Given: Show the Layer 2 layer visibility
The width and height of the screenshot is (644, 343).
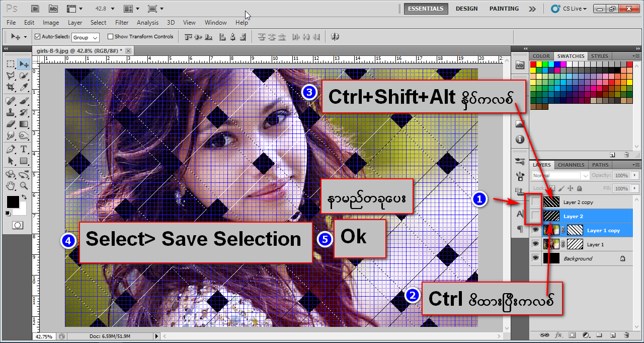Looking at the screenshot, I should (x=536, y=216).
